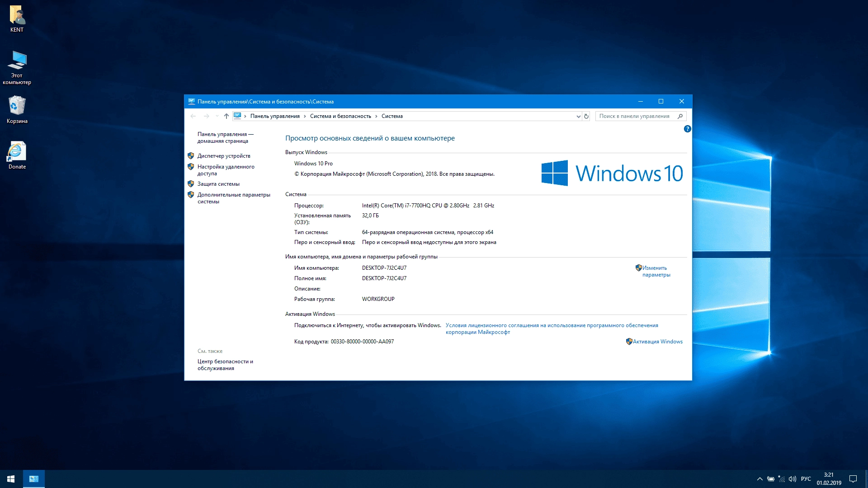Expand chevron after Панель управления breadcrumb

305,116
